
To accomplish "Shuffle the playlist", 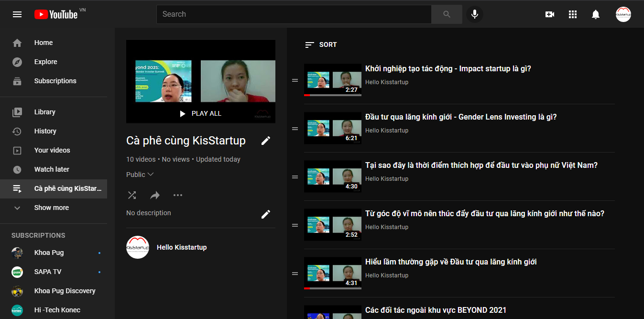I will pos(132,195).
